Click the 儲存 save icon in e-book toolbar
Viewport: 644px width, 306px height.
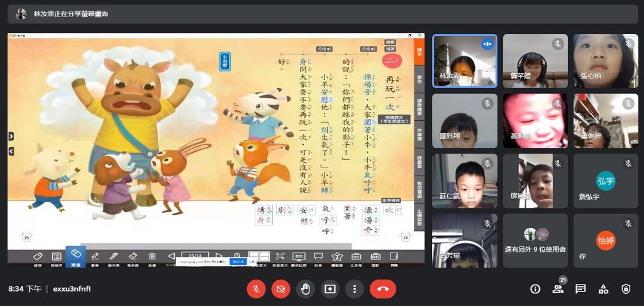(x=37, y=258)
